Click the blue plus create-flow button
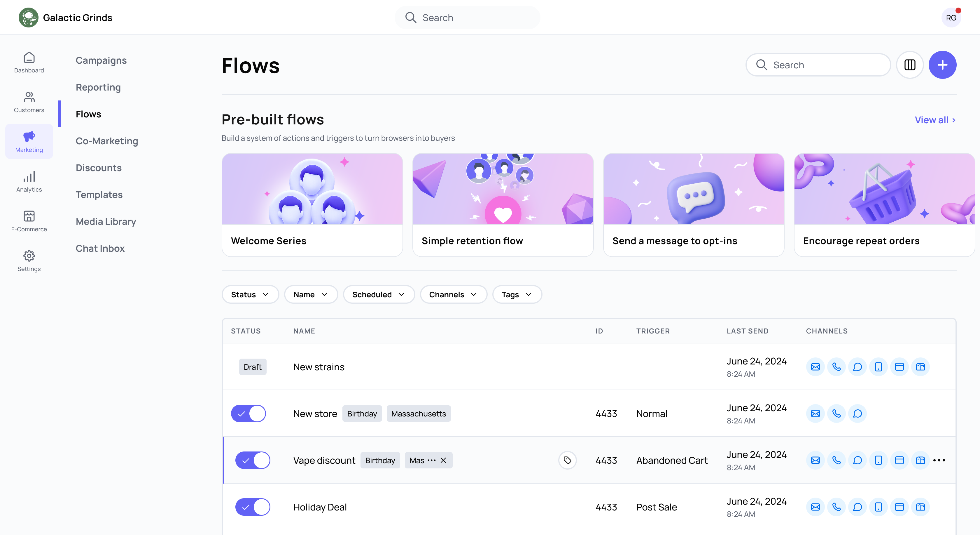Viewport: 980px width, 535px height. (x=942, y=65)
